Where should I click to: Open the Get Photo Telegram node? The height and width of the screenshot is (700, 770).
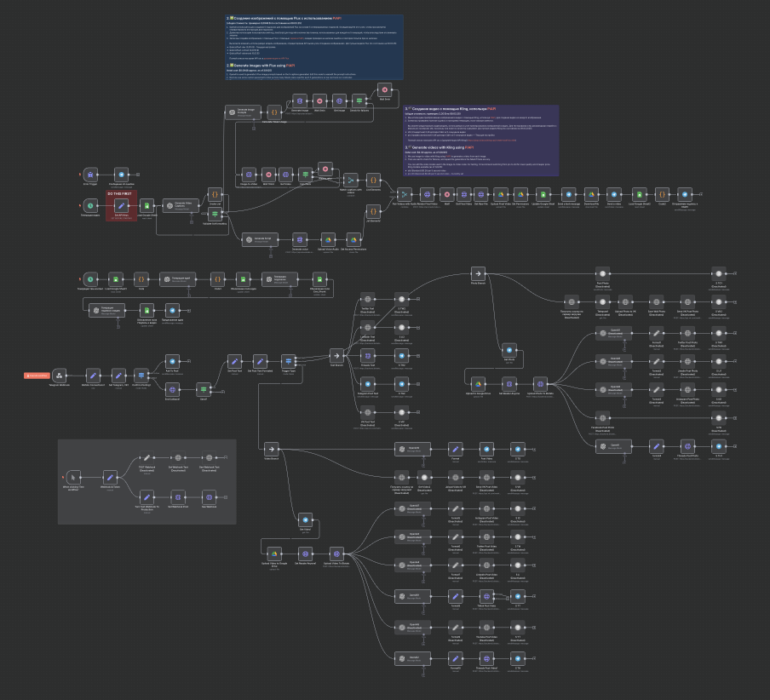tap(509, 350)
